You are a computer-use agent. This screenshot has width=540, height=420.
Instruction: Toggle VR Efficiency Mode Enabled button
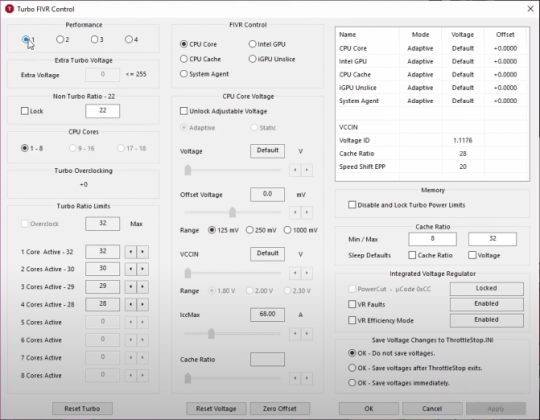[487, 320]
